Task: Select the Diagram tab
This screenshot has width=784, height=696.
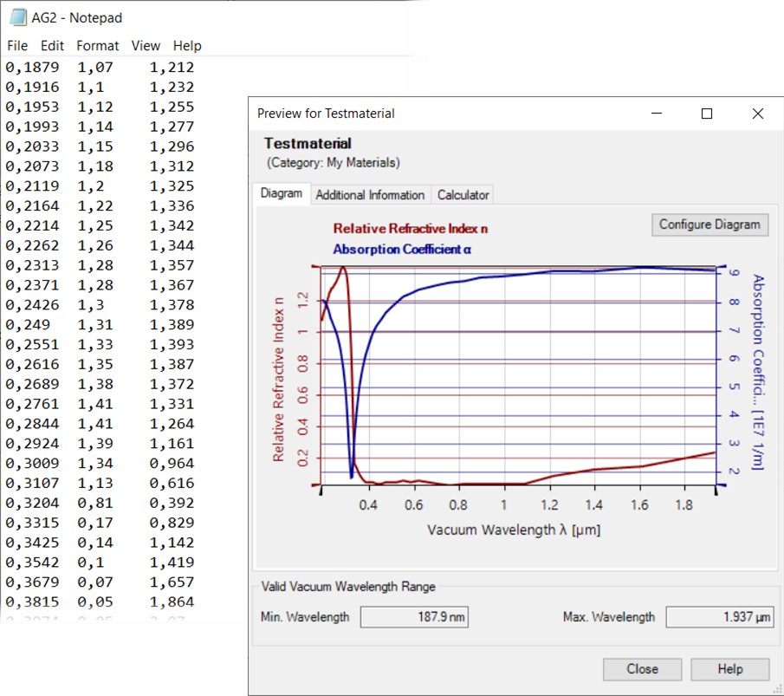Action: tap(281, 194)
